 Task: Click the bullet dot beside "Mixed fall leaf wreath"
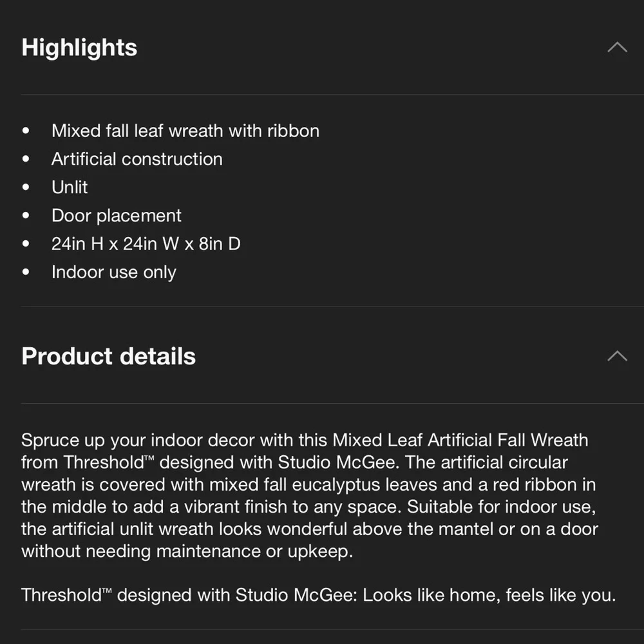point(26,131)
